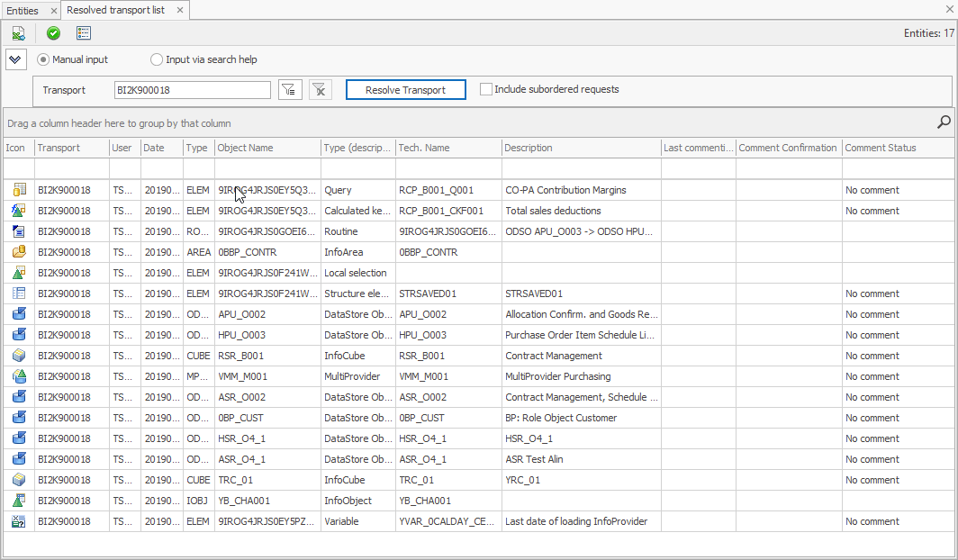Click inside the Transport input field
The height and width of the screenshot is (560, 958).
[192, 89]
